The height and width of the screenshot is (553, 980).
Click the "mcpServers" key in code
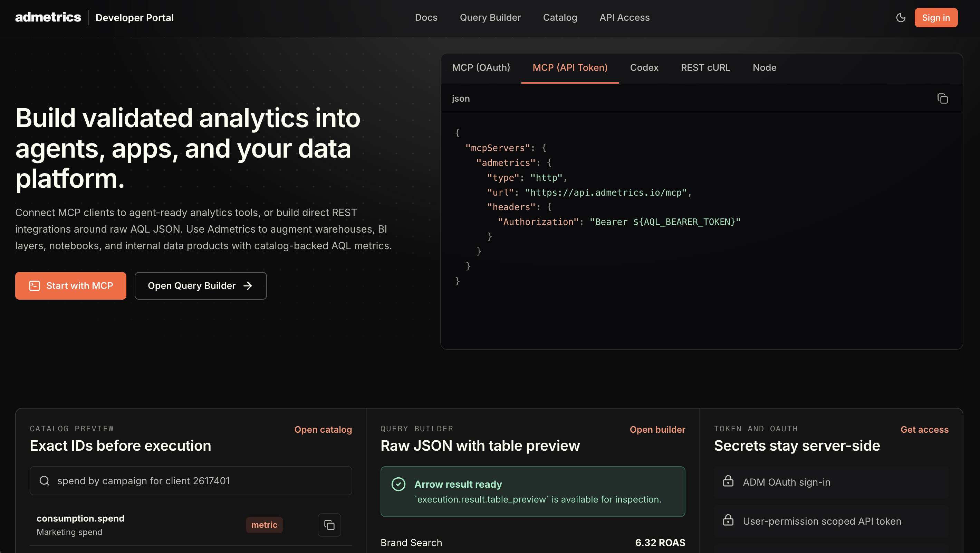[x=498, y=148]
